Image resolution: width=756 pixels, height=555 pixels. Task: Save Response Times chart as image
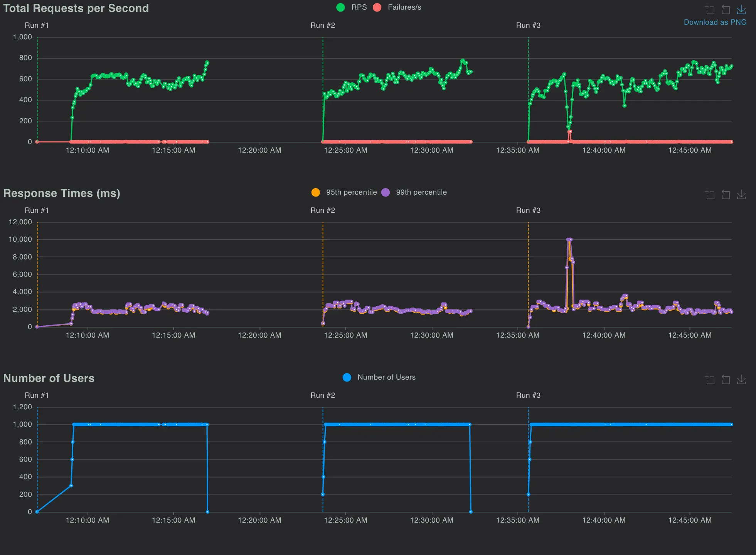[x=741, y=195]
